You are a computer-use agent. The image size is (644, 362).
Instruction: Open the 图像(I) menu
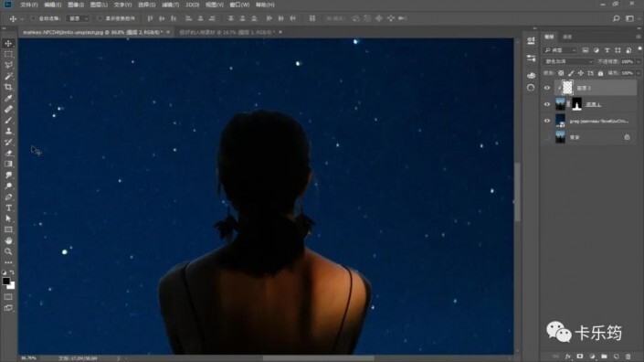76,5
